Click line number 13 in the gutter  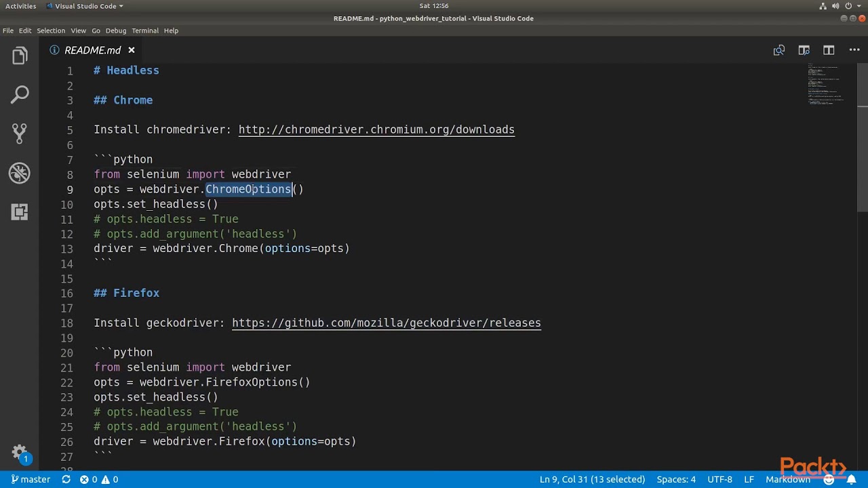(66, 249)
